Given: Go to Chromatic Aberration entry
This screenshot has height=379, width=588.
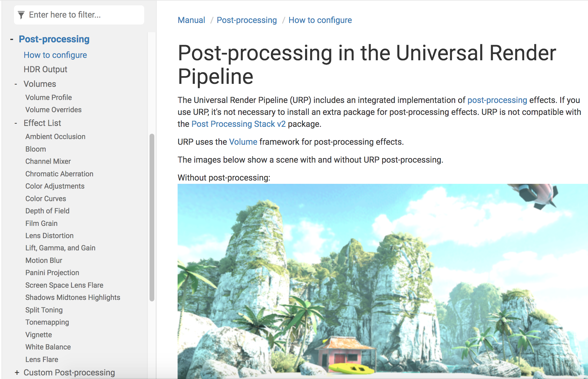Looking at the screenshot, I should (x=59, y=174).
